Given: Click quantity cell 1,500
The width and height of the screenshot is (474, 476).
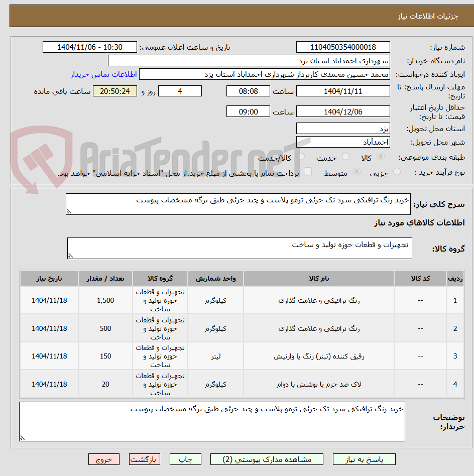Looking at the screenshot, I should coord(105,301).
